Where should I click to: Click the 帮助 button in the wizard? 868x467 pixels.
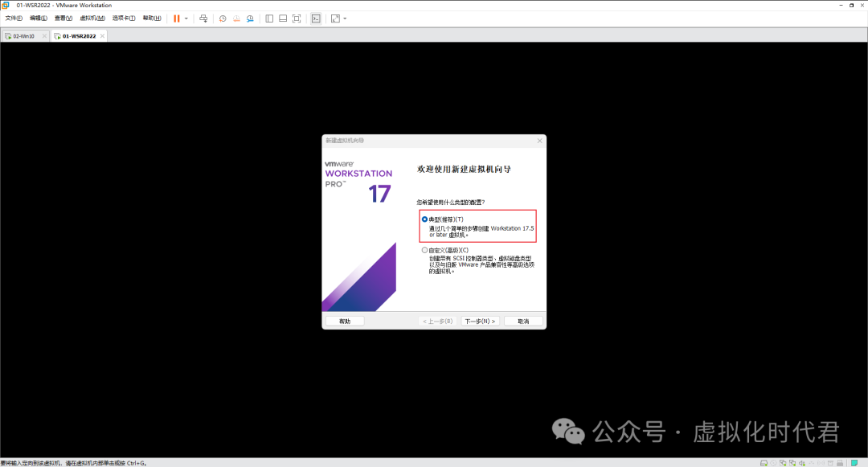click(x=344, y=320)
